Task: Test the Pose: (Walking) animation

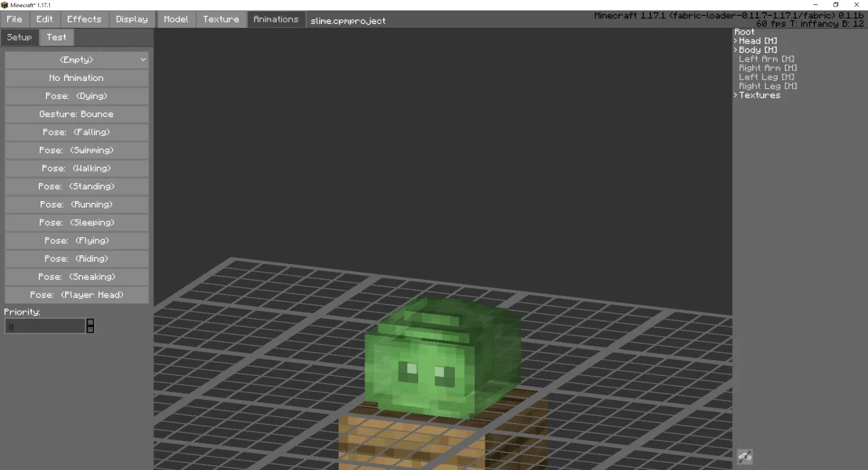Action: [77, 168]
